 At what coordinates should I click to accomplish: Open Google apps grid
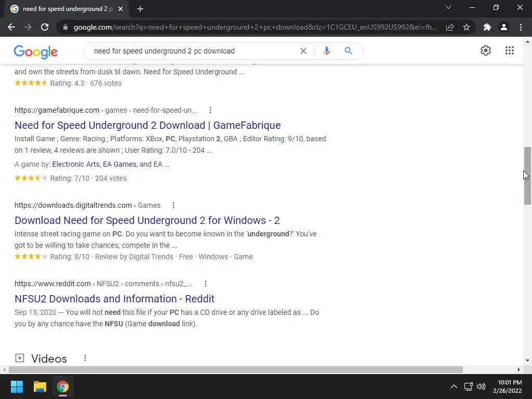point(510,50)
